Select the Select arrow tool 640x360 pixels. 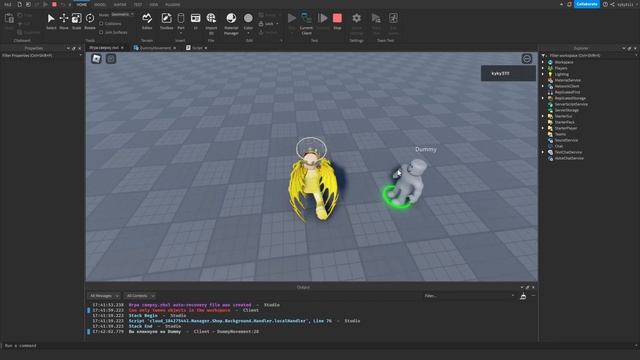pos(51,21)
